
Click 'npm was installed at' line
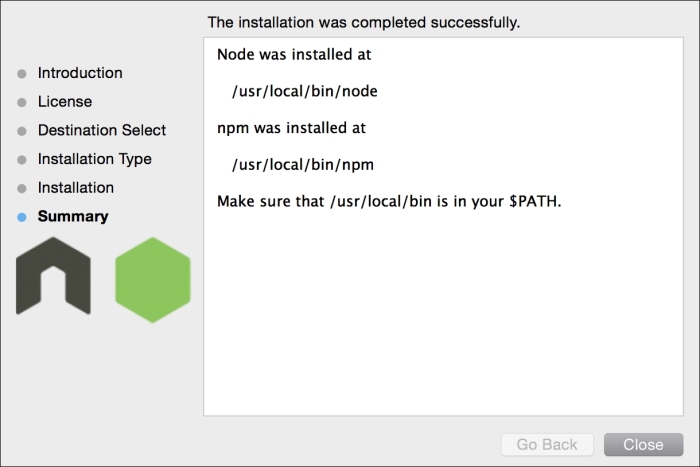291,128
